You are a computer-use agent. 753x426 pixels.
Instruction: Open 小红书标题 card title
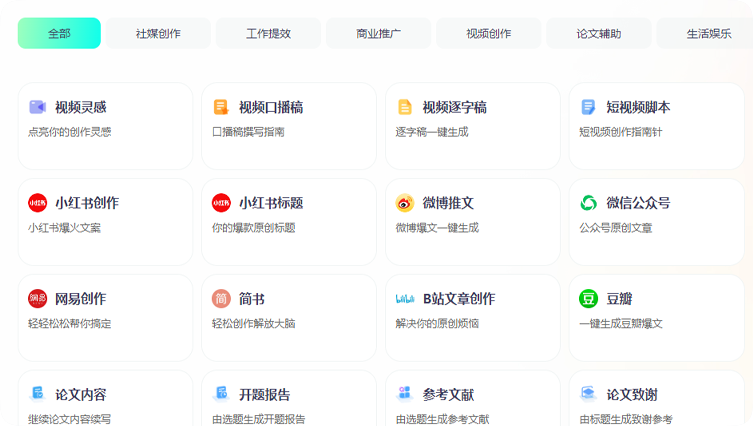tap(271, 203)
